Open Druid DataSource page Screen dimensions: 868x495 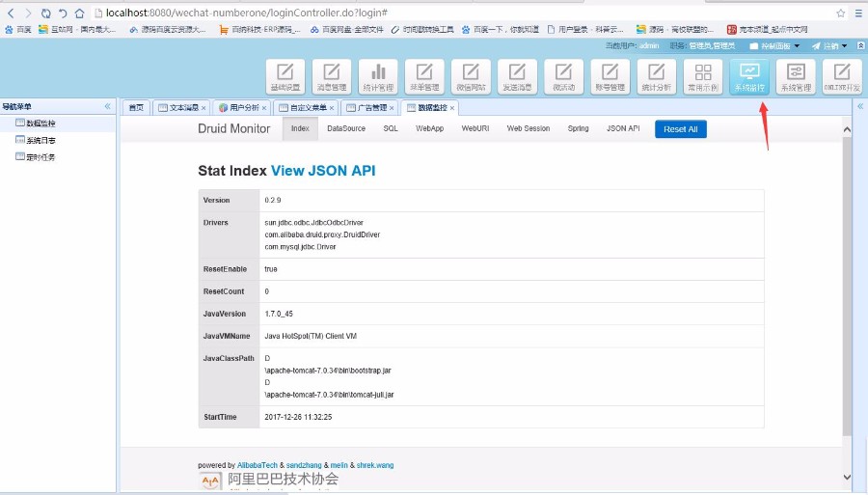click(x=346, y=128)
